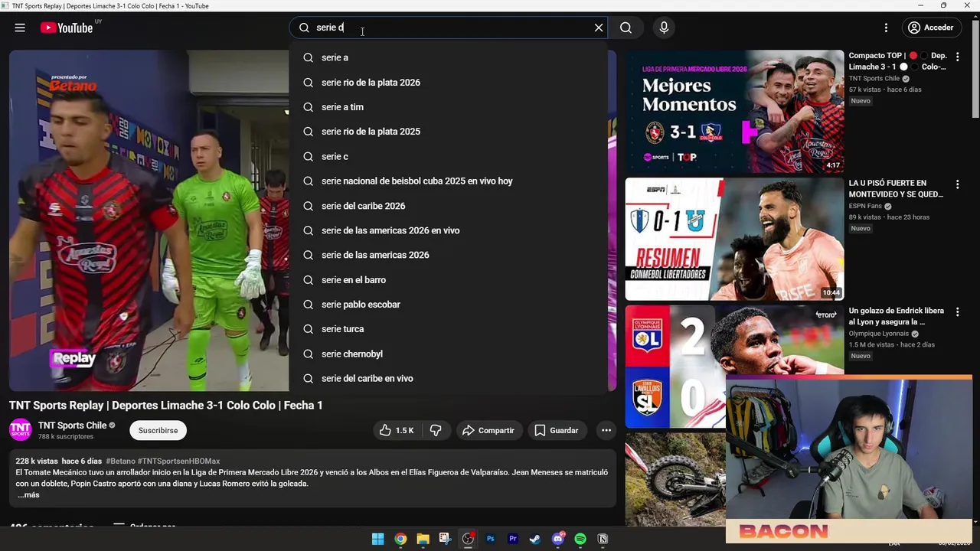Like the video with thumbs up
The width and height of the screenshot is (980, 551).
[x=397, y=430]
